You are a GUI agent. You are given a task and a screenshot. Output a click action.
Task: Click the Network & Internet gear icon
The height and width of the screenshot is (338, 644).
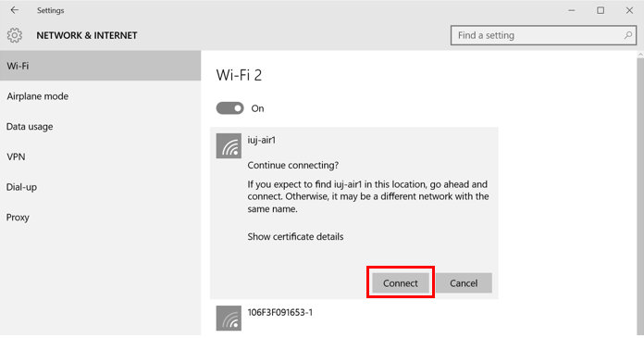15,35
